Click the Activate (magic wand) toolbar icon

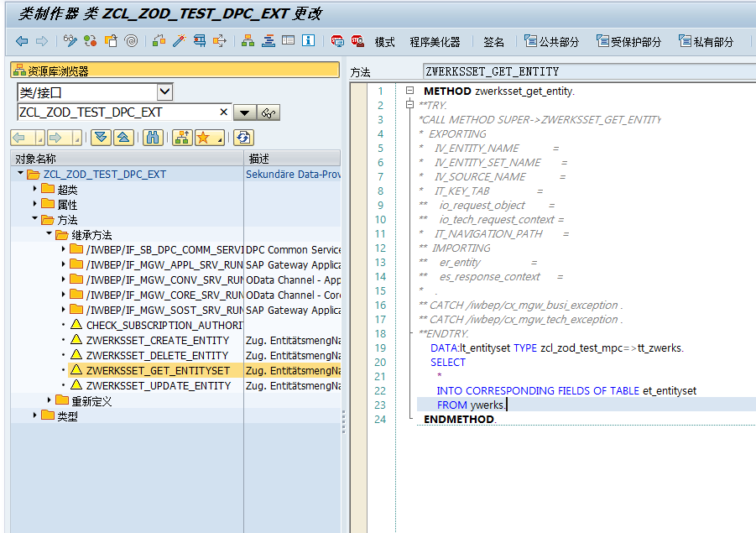[x=178, y=41]
